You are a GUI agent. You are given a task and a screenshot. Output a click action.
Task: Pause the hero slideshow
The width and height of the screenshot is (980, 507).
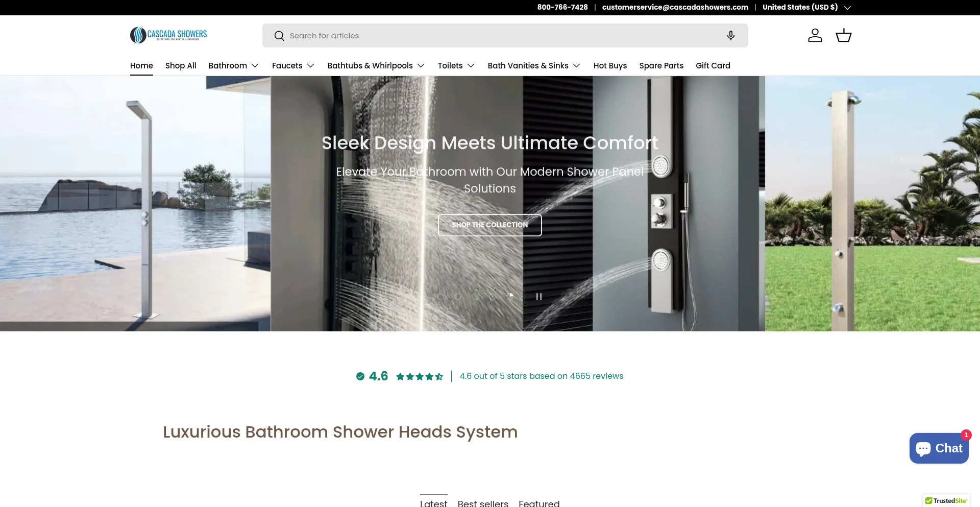539,297
